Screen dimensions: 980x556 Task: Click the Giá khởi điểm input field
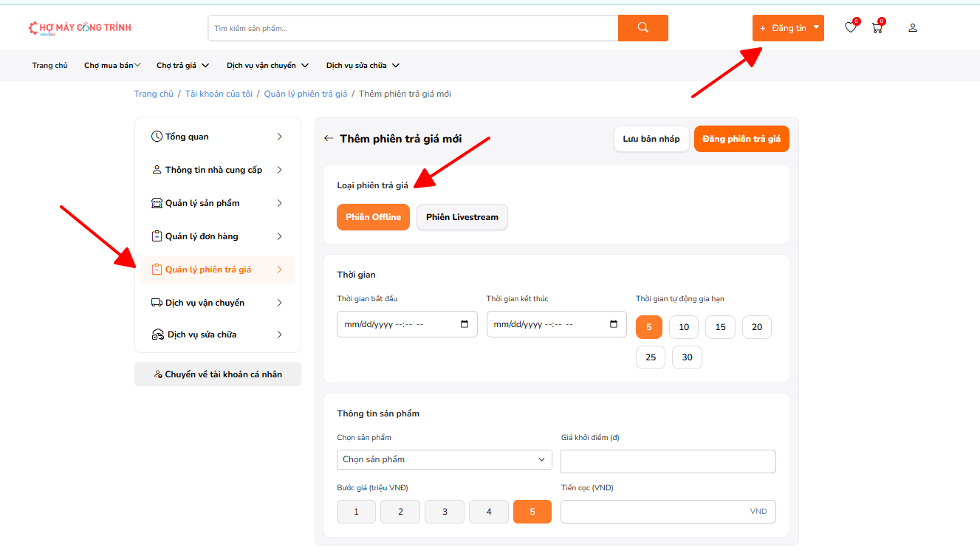click(x=668, y=461)
